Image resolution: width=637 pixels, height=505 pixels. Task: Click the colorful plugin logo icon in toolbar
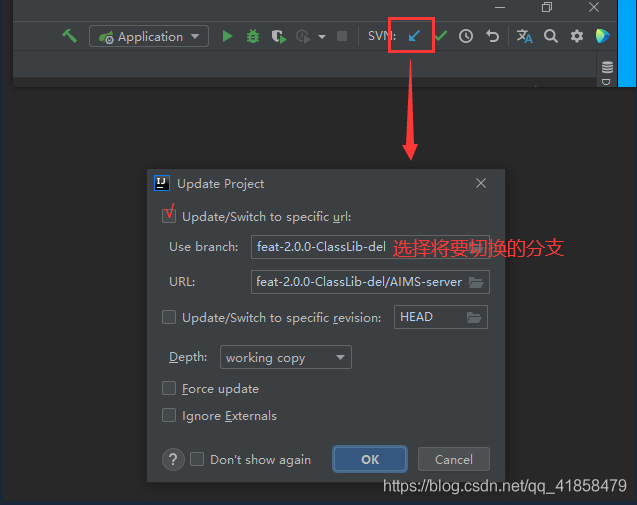click(x=602, y=36)
